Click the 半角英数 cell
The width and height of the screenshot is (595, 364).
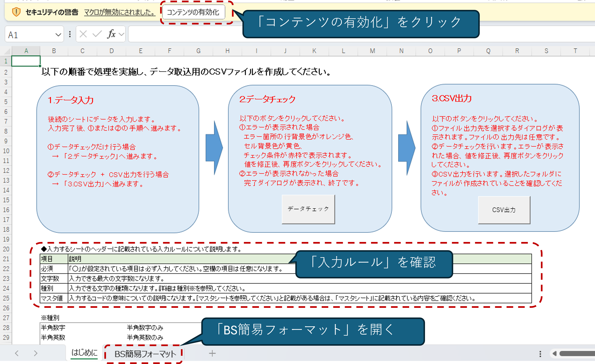coord(53,337)
